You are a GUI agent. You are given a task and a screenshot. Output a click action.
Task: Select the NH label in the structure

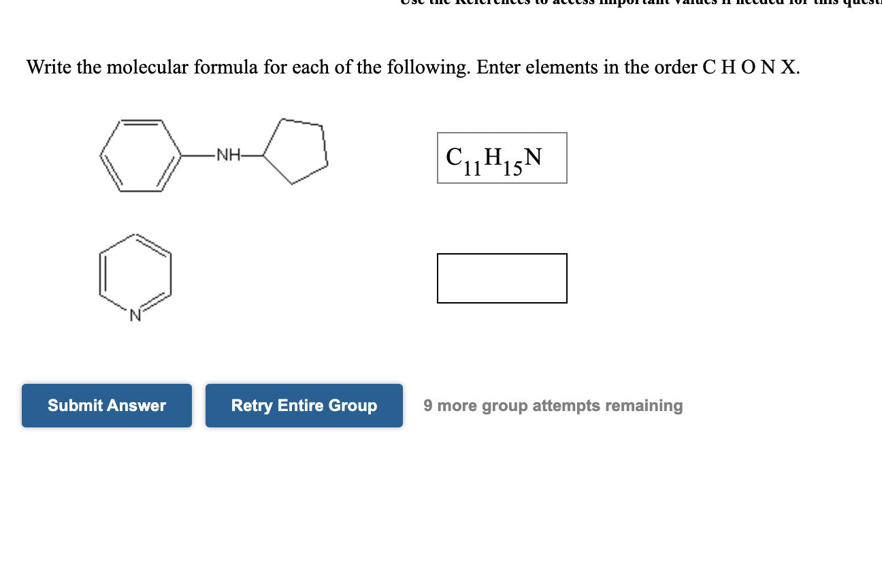(228, 155)
